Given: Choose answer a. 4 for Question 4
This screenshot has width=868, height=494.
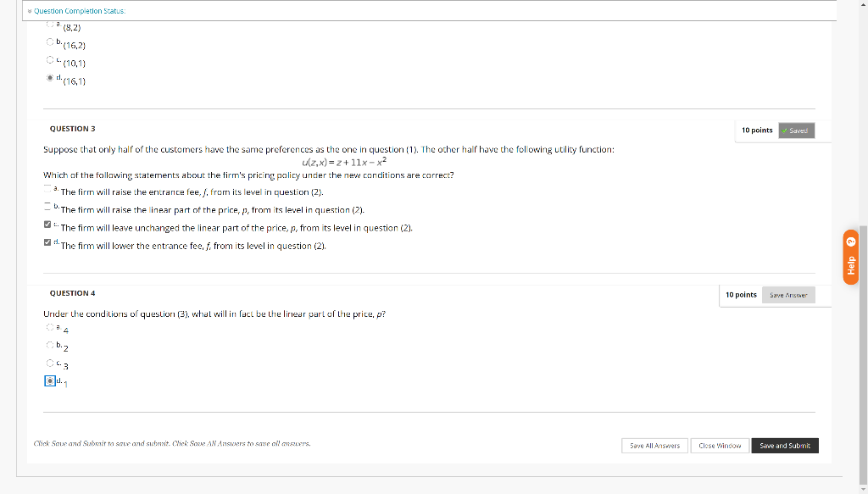Looking at the screenshot, I should pos(50,327).
